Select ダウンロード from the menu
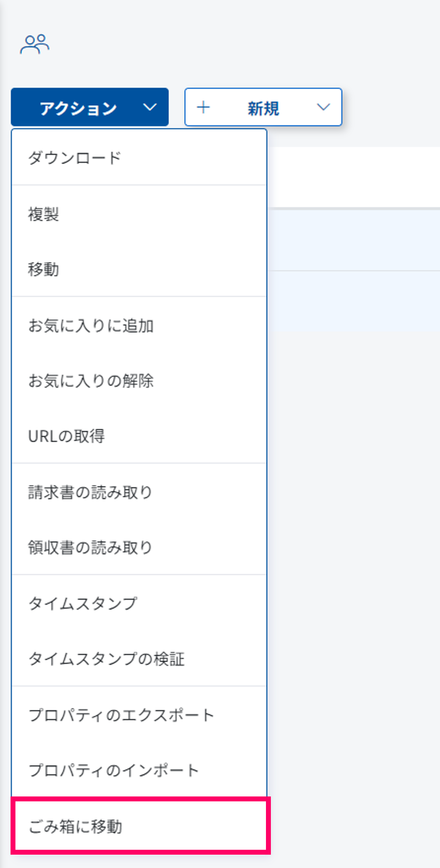This screenshot has width=440, height=868. 75,158
